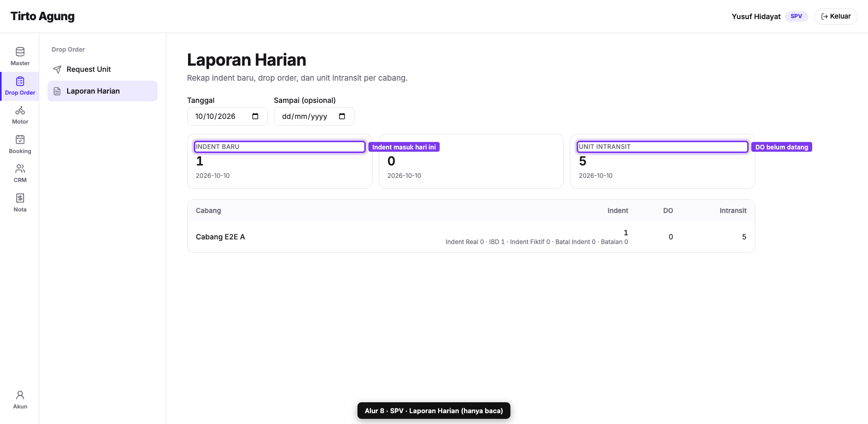
Task: Open the Akun profile icon
Action: click(x=20, y=395)
